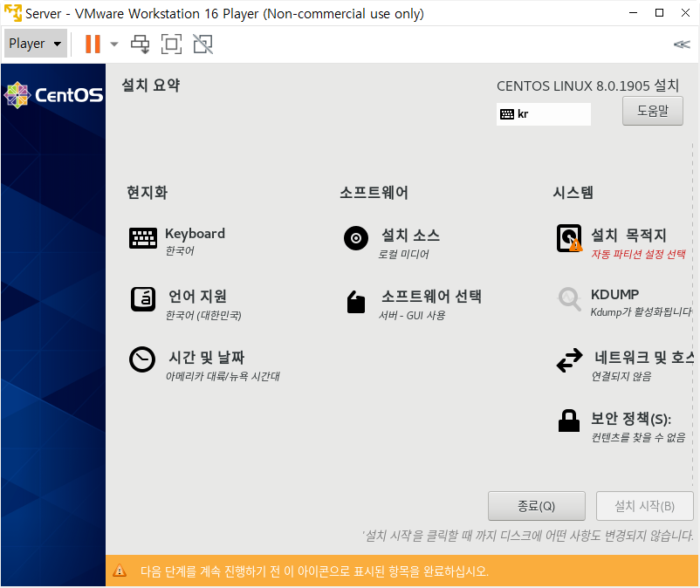This screenshot has width=700, height=588.
Task: Select the kr keyboard layout indicator
Action: [x=543, y=114]
